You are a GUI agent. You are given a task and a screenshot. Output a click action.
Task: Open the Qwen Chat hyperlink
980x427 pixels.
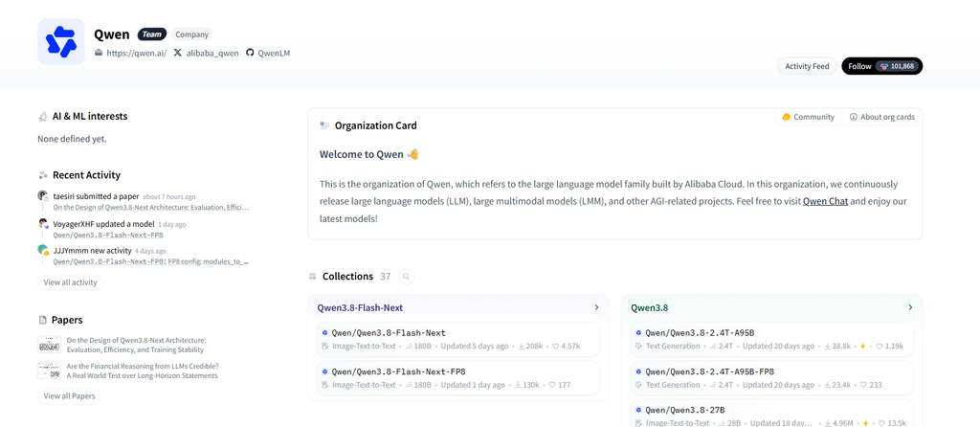825,202
